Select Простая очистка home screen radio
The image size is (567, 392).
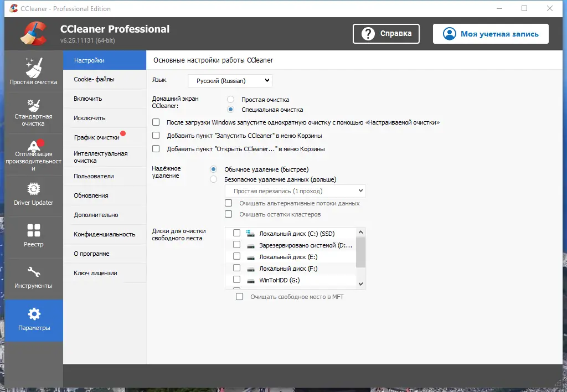click(x=231, y=100)
